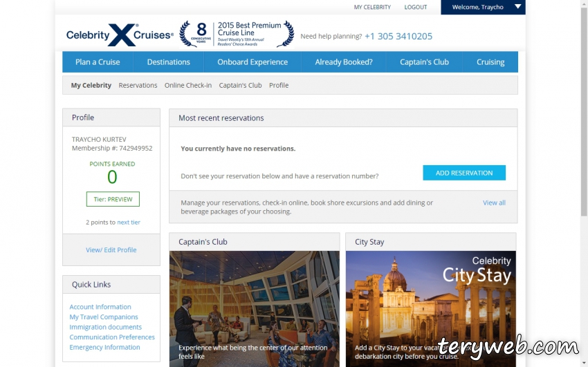This screenshot has height=367, width=588.
Task: Expand the Welcome, Traycho dropdown arrow
Action: (x=517, y=7)
